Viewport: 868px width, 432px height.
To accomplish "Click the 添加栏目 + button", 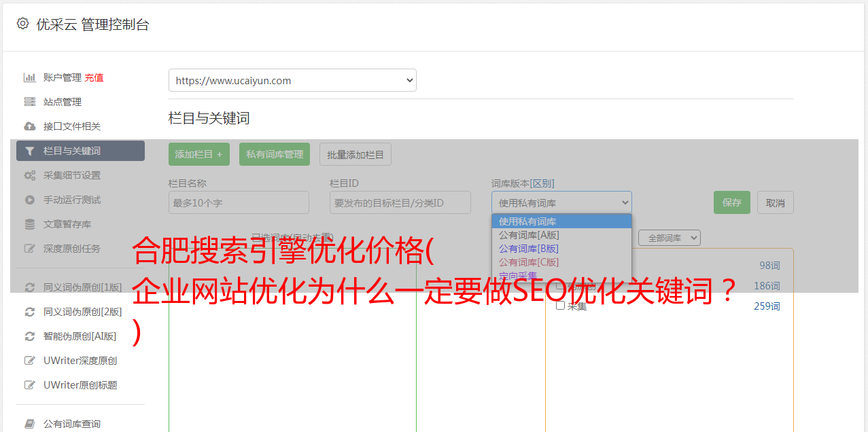I will (x=199, y=154).
